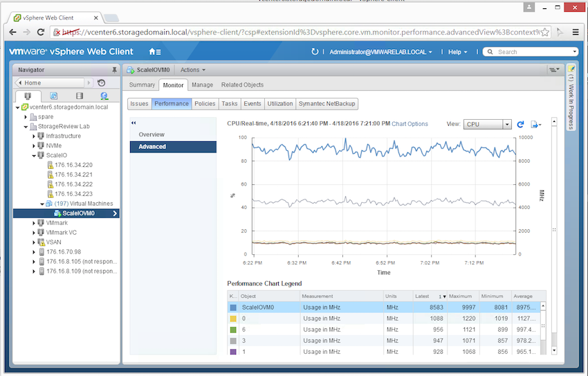The width and height of the screenshot is (588, 376).
Task: Sort legend by Maximum column header
Action: (x=463, y=296)
